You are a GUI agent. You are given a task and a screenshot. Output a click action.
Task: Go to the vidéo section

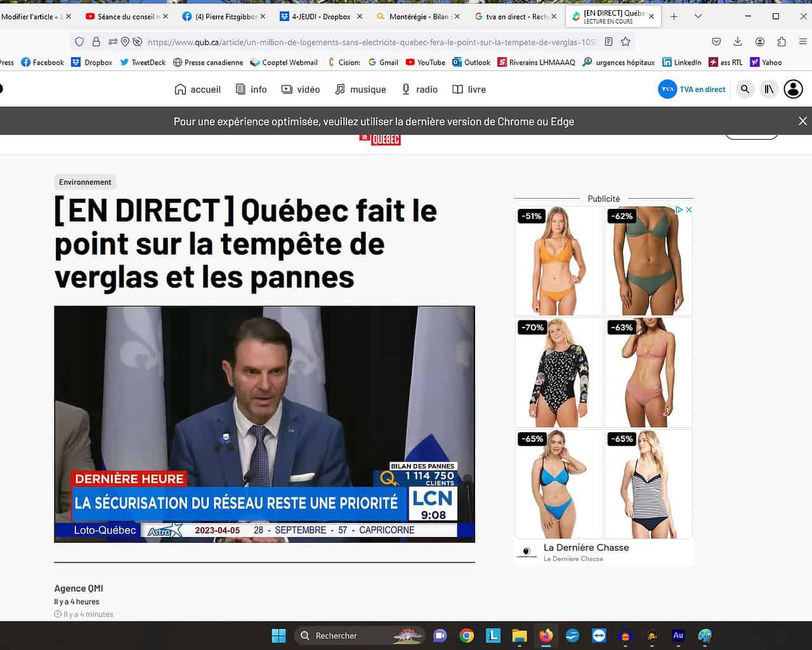pyautogui.click(x=301, y=90)
